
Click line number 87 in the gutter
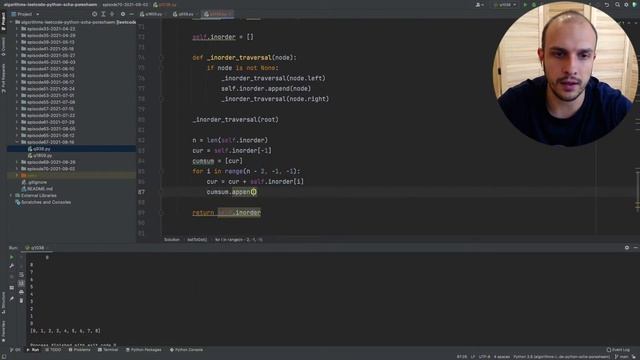[141, 192]
